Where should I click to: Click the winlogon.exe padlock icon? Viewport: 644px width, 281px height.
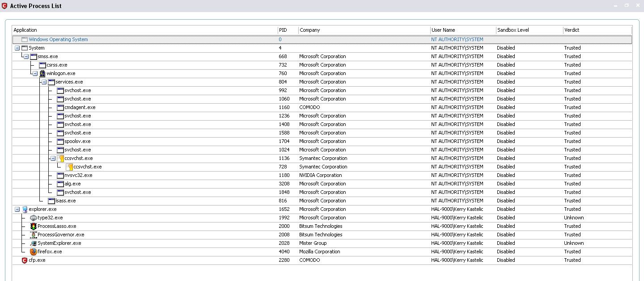(42, 73)
